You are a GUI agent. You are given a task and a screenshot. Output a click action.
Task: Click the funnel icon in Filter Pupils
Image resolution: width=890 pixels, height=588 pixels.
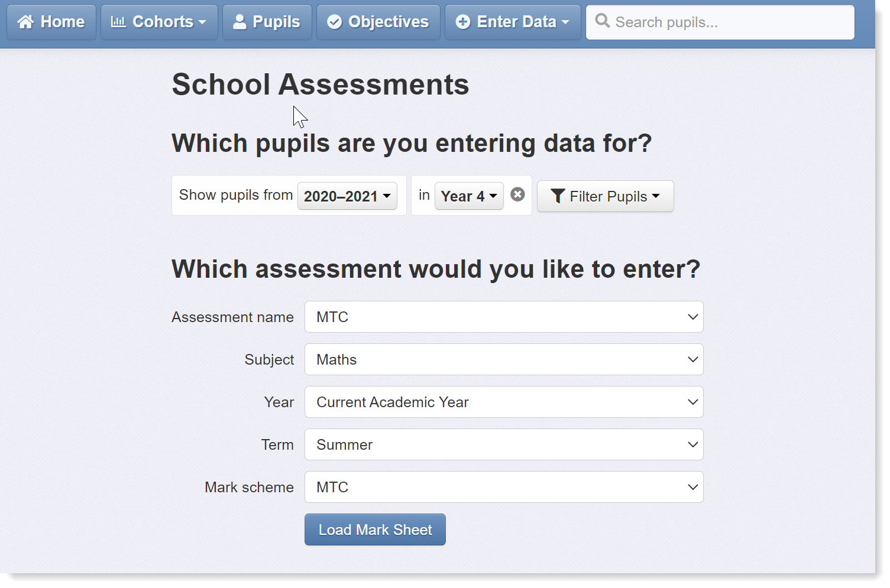click(558, 196)
